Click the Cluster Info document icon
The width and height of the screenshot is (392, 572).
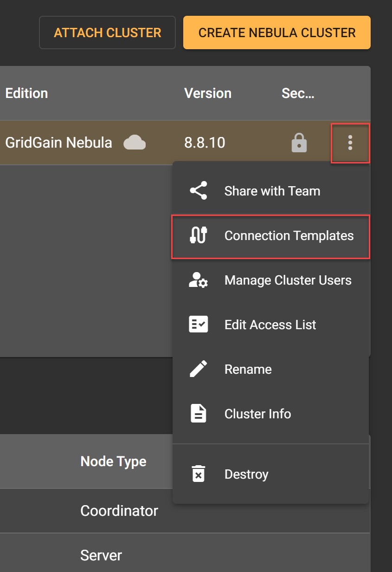click(199, 414)
